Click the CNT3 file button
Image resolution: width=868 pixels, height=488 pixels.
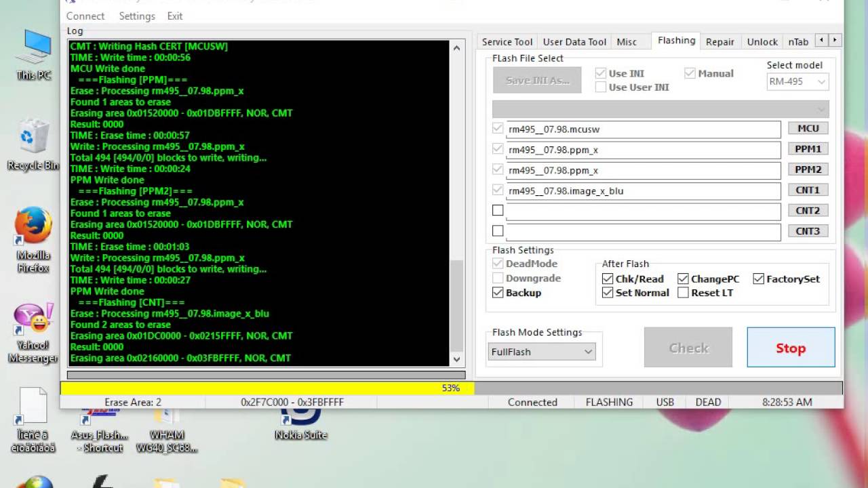808,231
